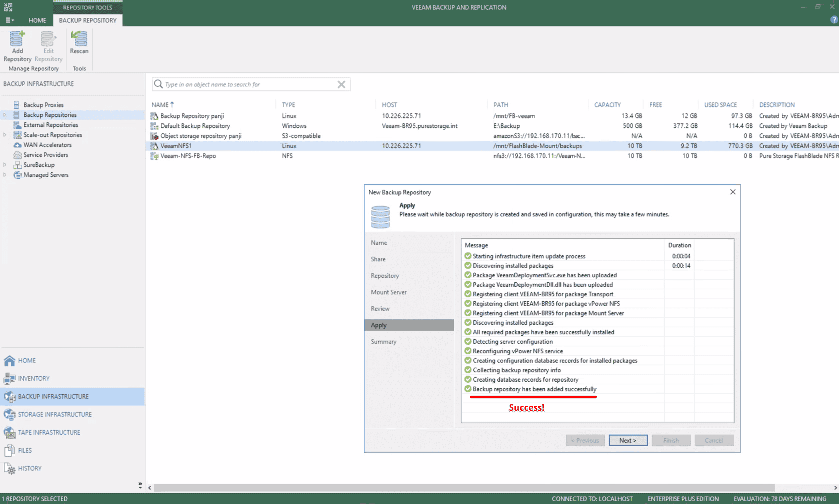Clear the search with the X icon
Viewport: 839px width, 504px height.
[x=341, y=84]
